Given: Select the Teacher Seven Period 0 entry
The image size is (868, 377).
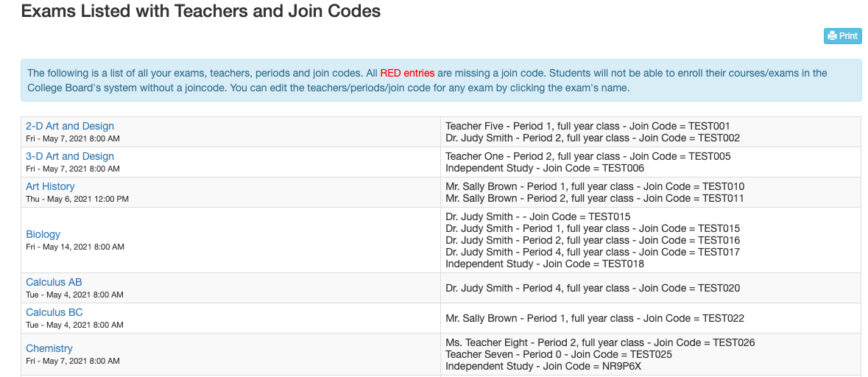Looking at the screenshot, I should (559, 354).
